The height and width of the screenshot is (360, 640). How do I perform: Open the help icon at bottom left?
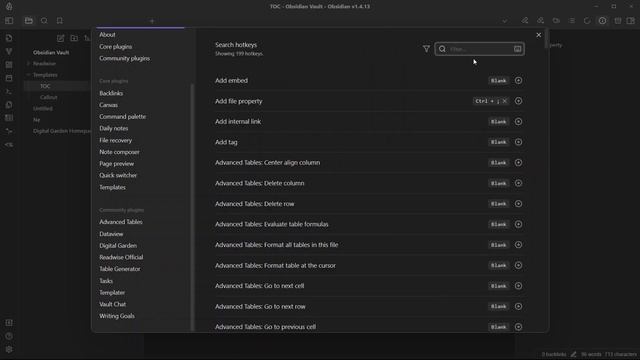[9, 336]
